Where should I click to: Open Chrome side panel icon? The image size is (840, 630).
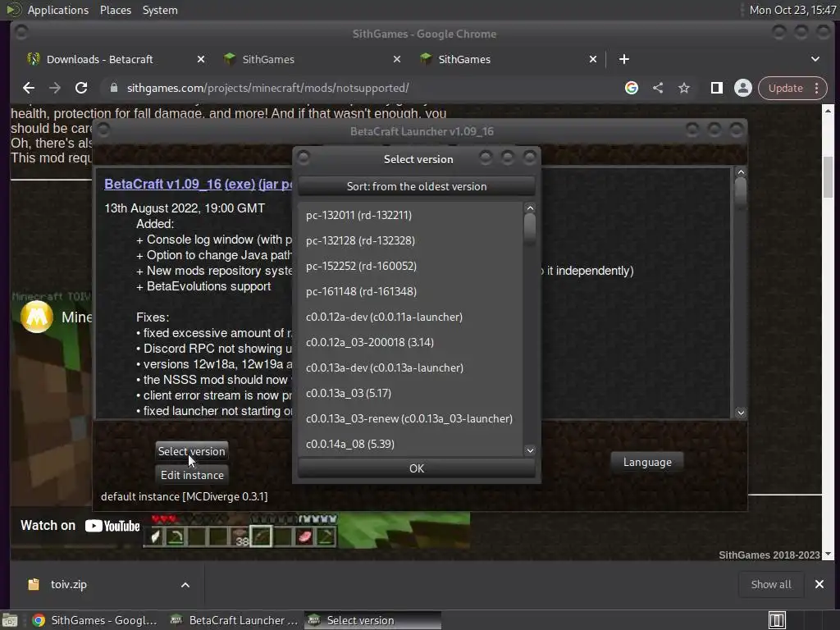click(716, 88)
